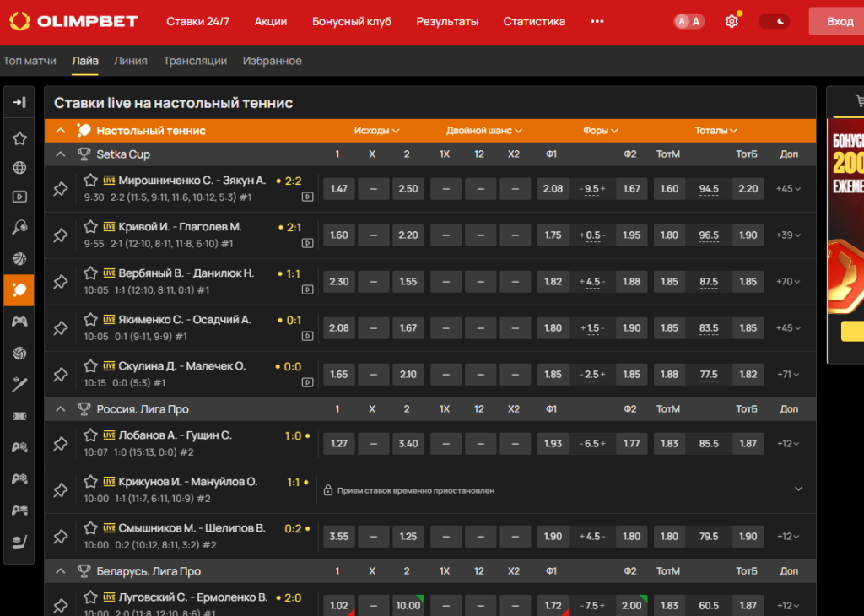Select 3.40 odds for Гущин

(408, 444)
